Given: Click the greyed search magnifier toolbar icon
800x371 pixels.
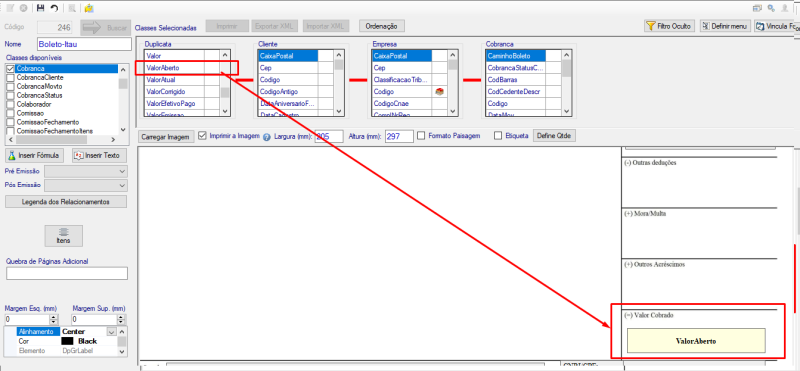Looking at the screenshot, I should (72, 8).
